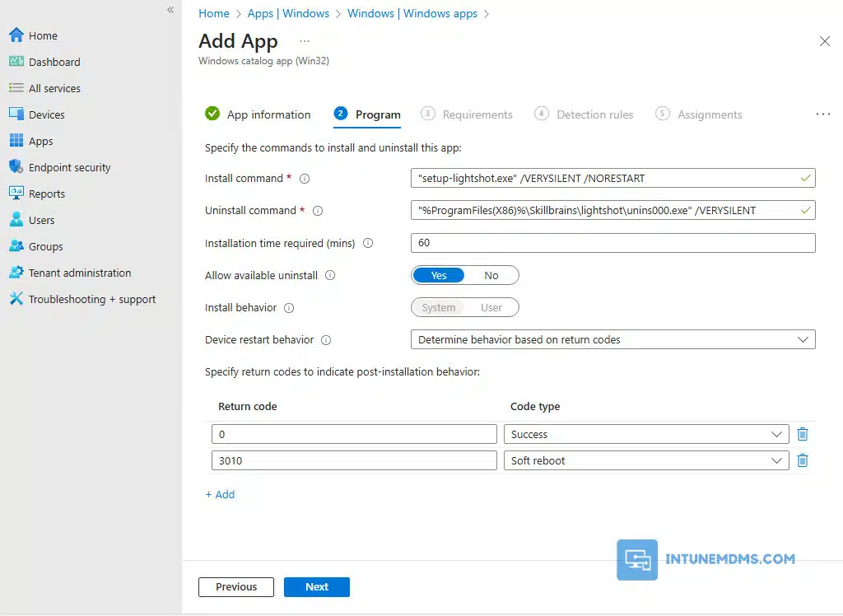
Task: Select User for install behavior
Action: click(x=491, y=307)
